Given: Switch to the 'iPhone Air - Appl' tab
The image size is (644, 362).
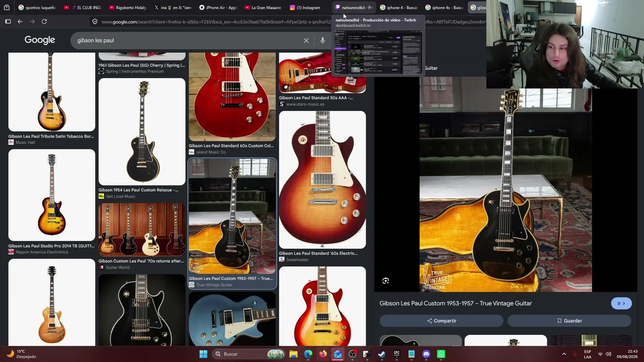Looking at the screenshot, I should point(218,8).
